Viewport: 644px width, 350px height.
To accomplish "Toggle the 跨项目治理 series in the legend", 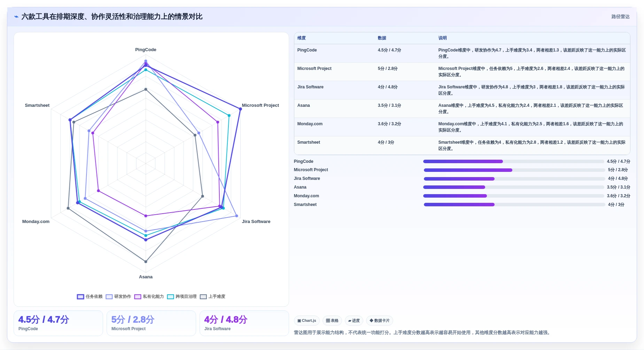I will [182, 297].
